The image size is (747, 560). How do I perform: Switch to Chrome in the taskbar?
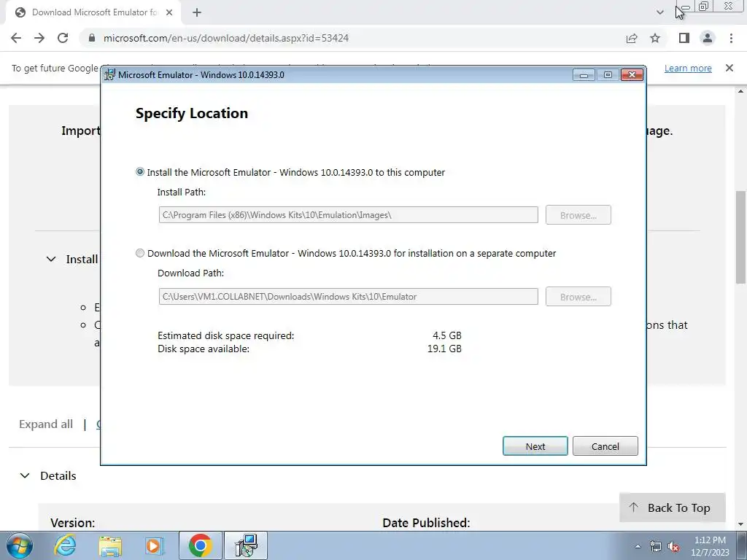200,545
